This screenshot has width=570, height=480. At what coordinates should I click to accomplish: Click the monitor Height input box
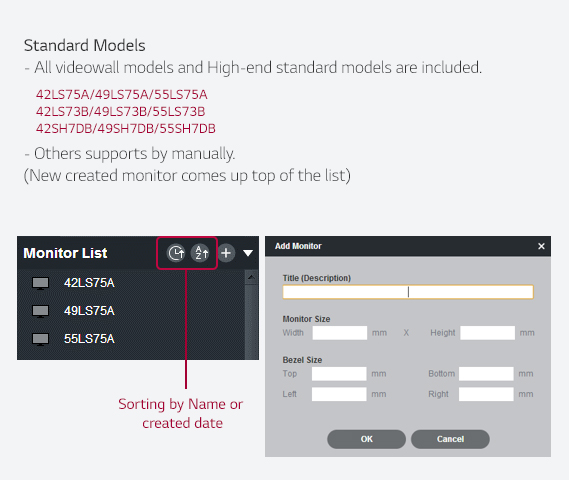pyautogui.click(x=487, y=333)
